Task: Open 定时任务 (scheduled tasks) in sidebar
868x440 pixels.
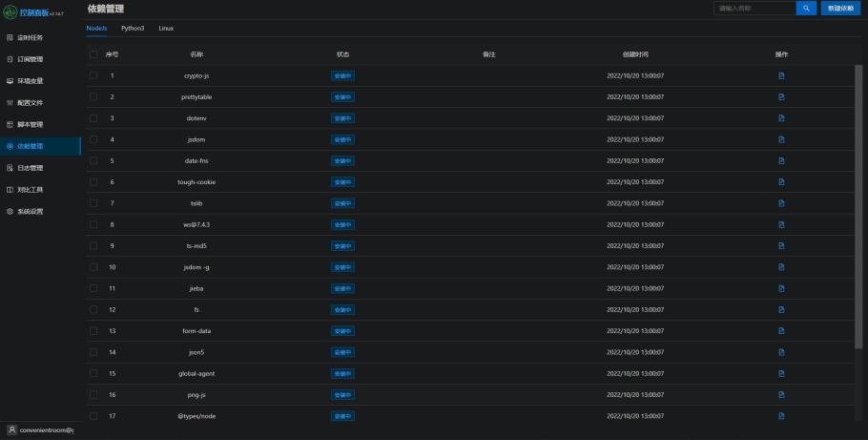Action: click(30, 37)
